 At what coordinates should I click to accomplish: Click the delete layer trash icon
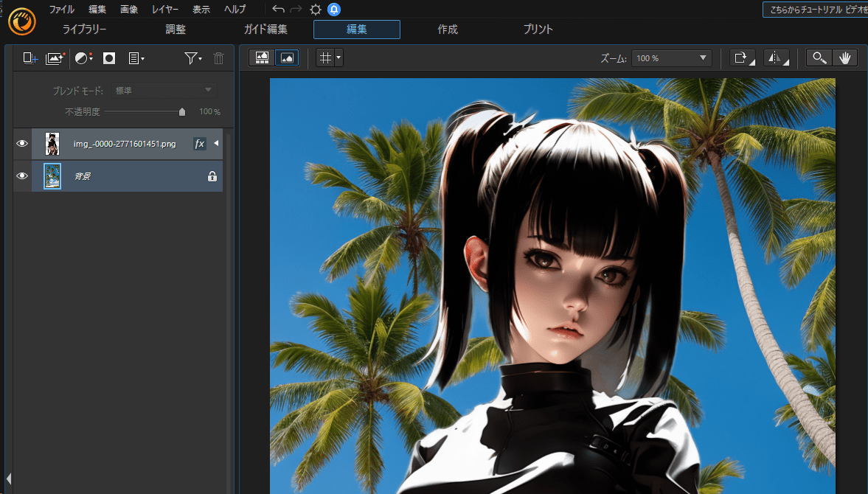pyautogui.click(x=218, y=58)
